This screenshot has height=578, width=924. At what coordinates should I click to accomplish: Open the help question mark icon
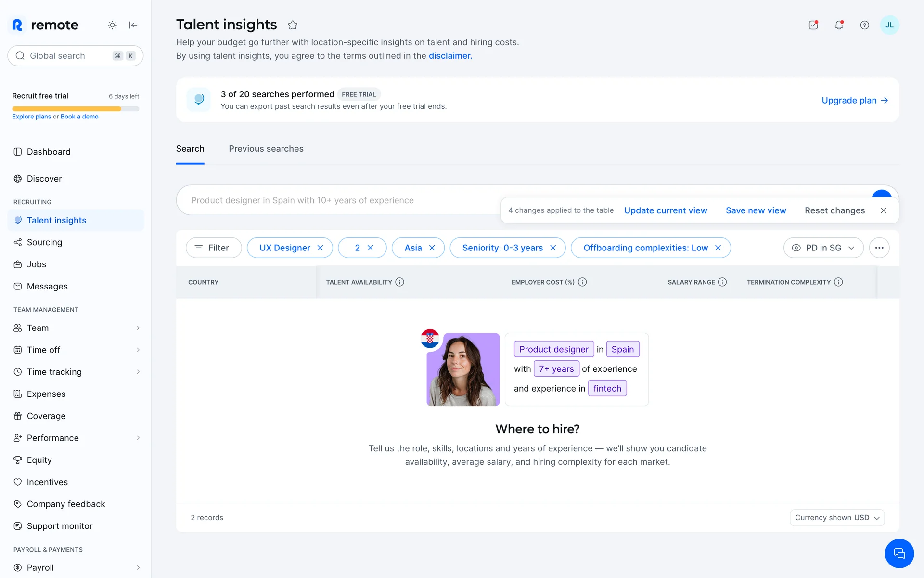(x=864, y=25)
